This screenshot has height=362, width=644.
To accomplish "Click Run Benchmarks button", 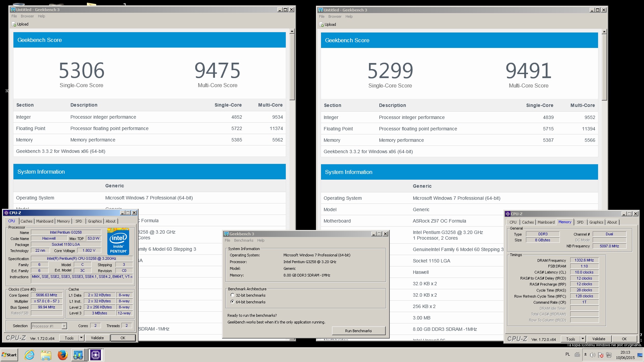I will click(x=358, y=331).
